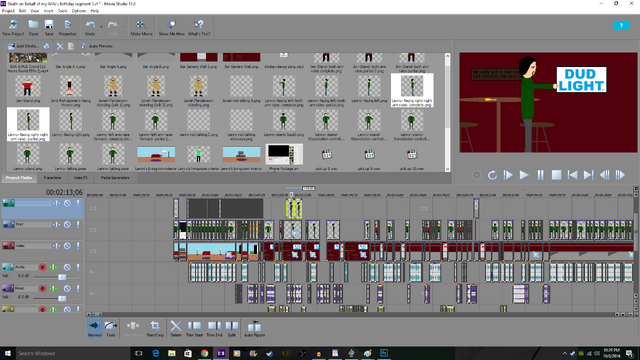
Task: Click the Make Movie button
Action: 141,28
